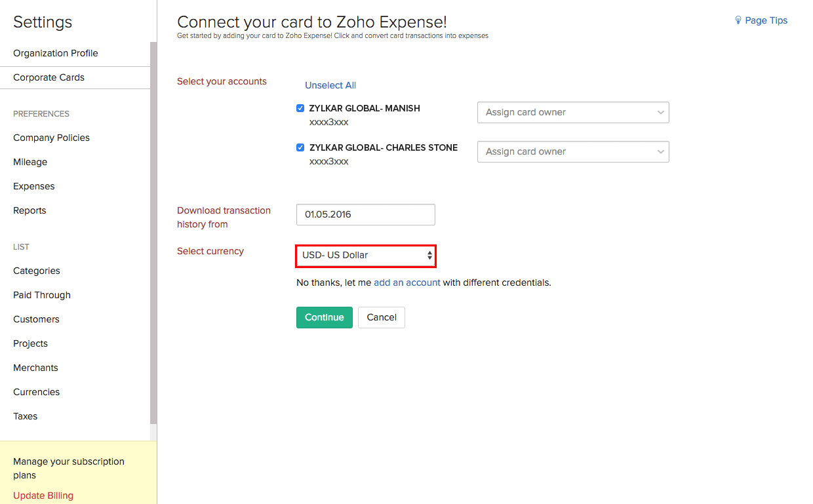This screenshot has height=504, width=813.
Task: Click the transaction history date field
Action: tap(365, 214)
